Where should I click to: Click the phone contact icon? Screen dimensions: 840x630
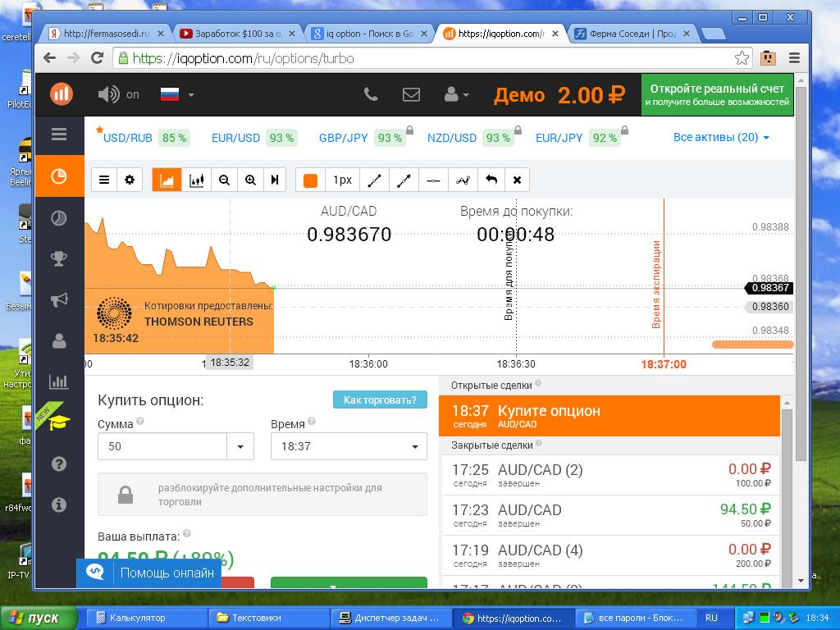[370, 95]
